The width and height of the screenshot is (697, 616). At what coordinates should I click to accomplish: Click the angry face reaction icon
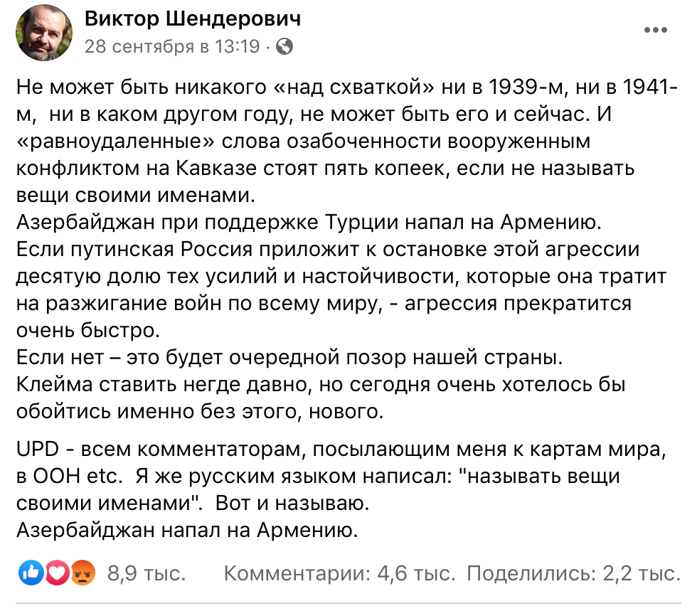point(83,573)
